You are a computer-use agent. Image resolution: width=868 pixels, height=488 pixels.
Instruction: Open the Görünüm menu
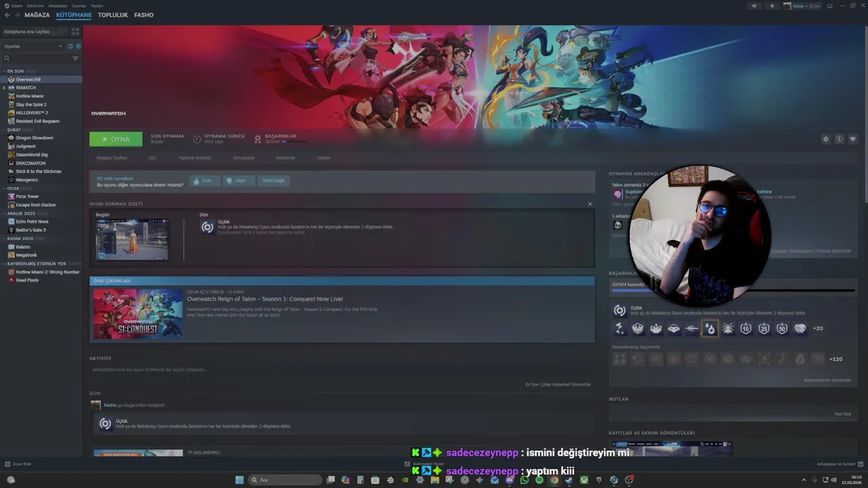pos(35,5)
